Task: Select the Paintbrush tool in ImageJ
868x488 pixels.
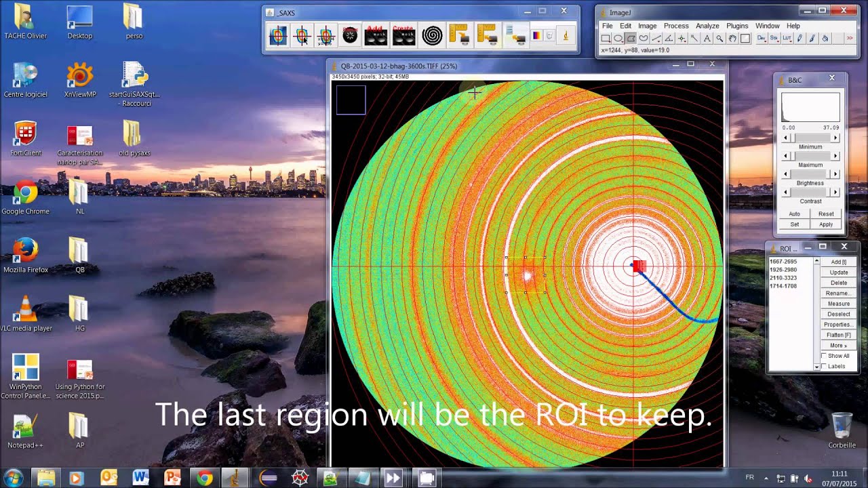Action: click(812, 39)
